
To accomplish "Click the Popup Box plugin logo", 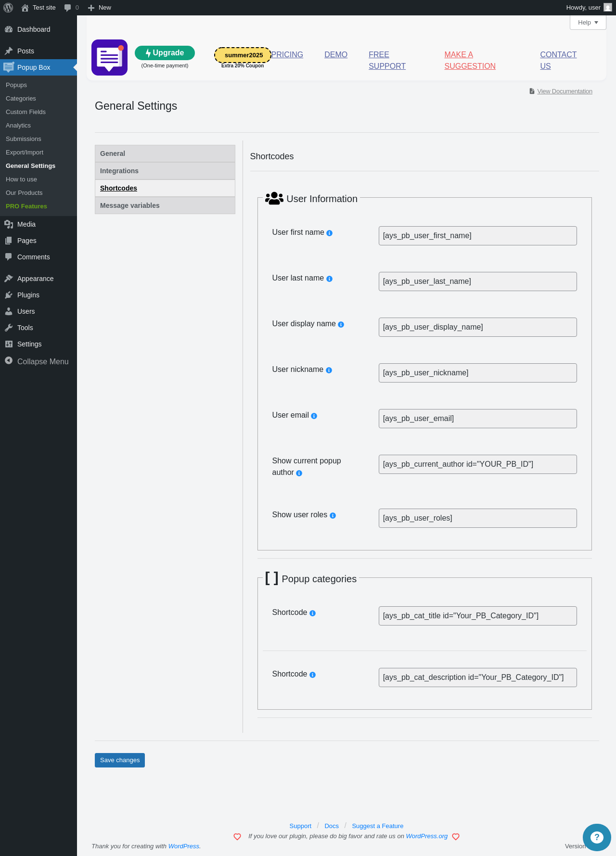I will click(x=109, y=58).
